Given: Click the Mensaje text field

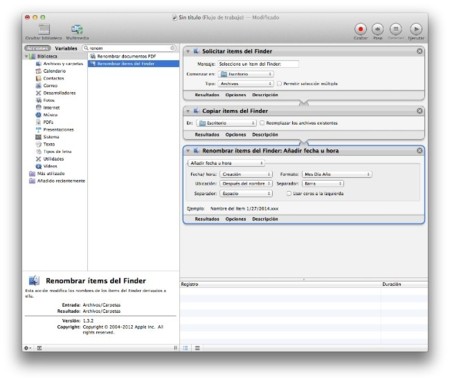Looking at the screenshot, I should pos(258,64).
